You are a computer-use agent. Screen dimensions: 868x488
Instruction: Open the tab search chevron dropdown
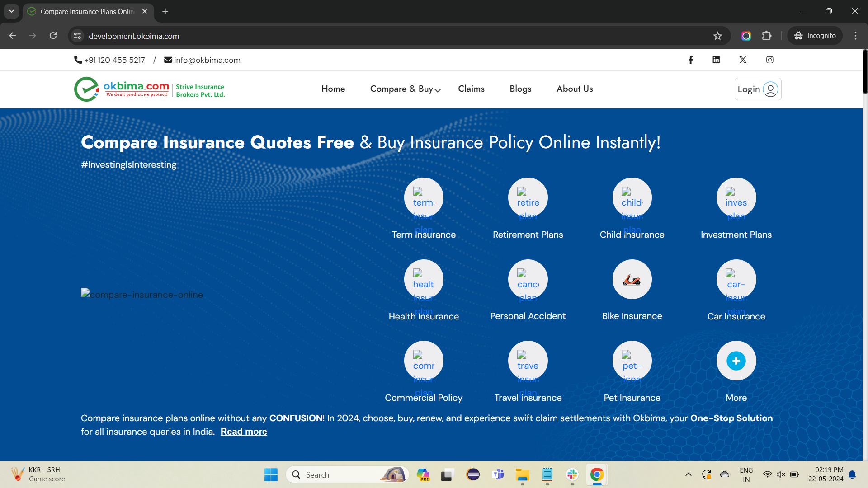point(11,11)
